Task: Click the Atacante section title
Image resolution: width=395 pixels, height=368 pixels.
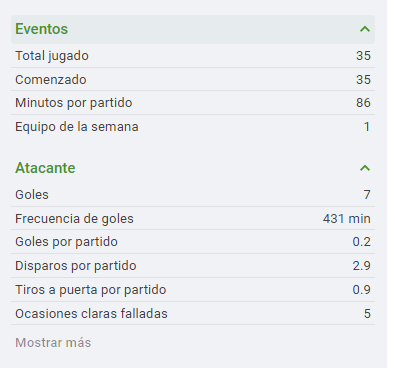Action: tap(45, 168)
